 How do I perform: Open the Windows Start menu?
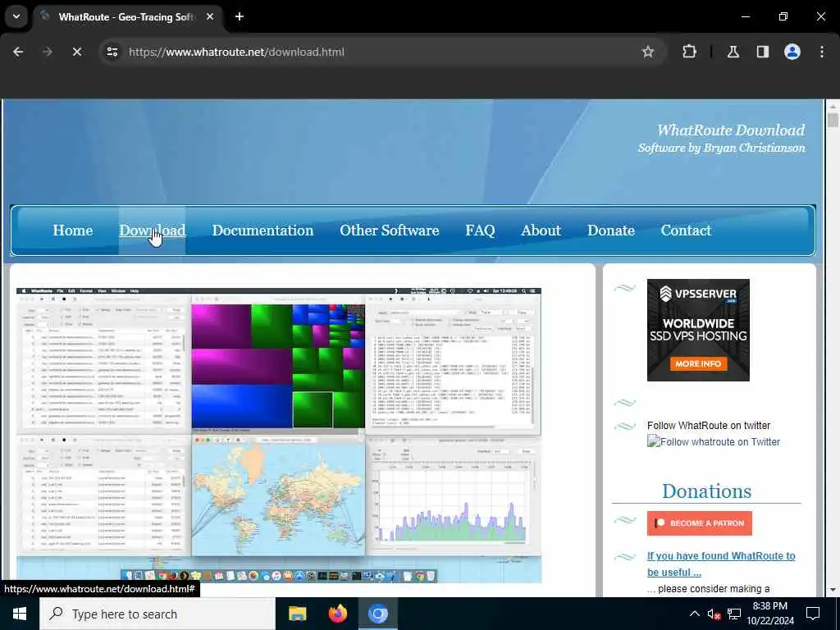click(20, 614)
